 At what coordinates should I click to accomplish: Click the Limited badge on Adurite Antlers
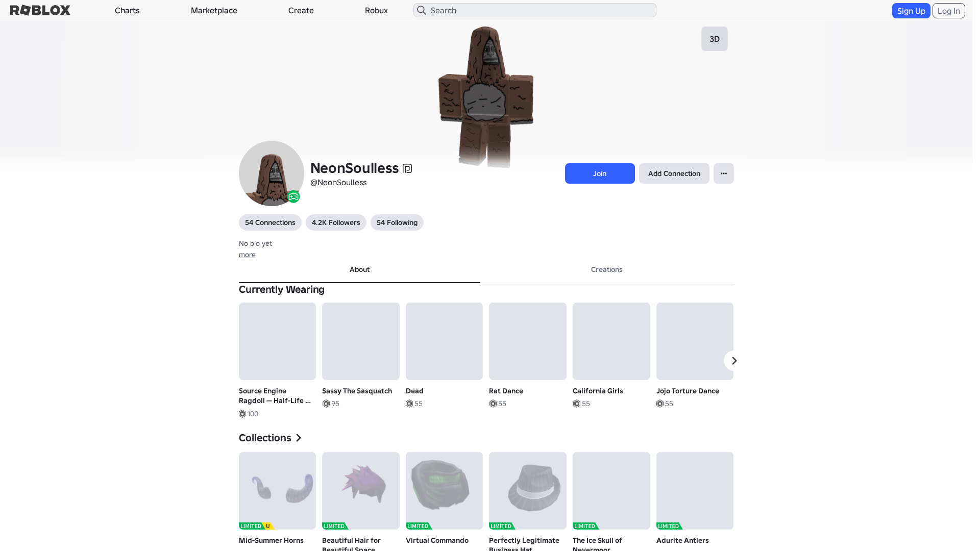(x=670, y=526)
